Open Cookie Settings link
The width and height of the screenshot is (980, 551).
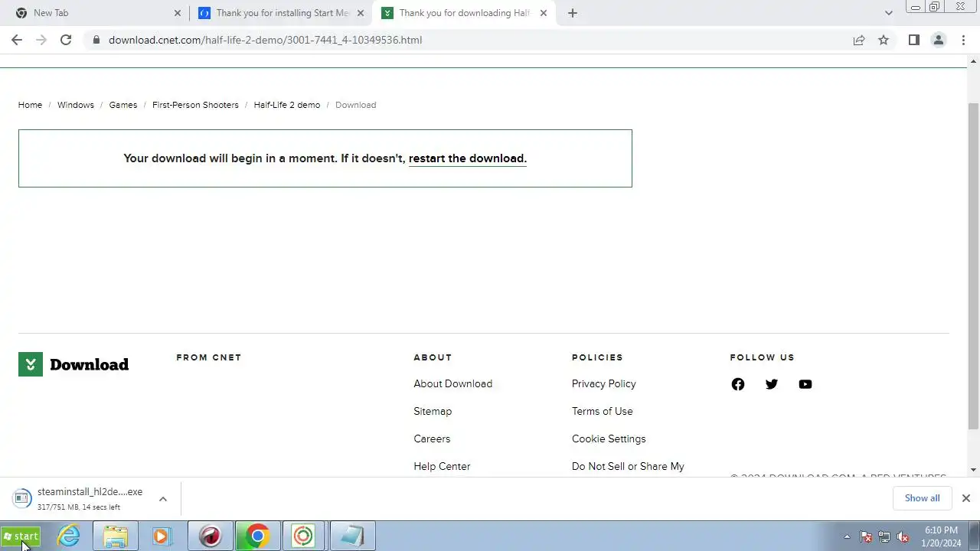coord(609,439)
